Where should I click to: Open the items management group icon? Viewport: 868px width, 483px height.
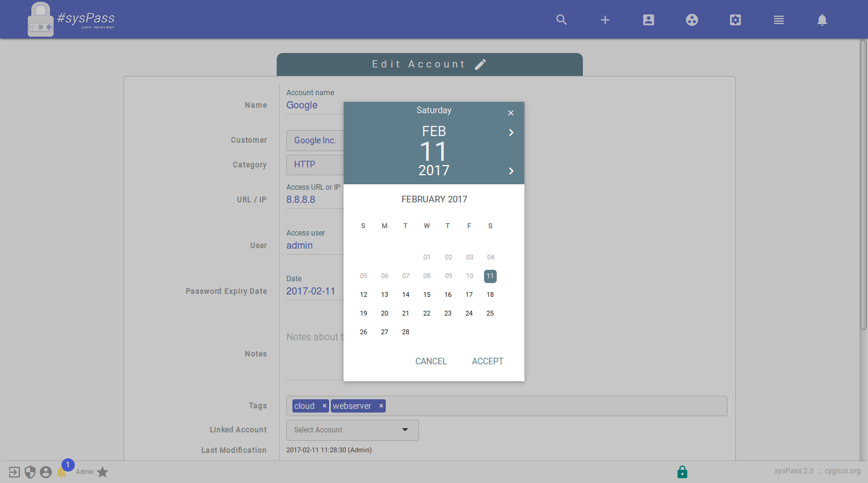692,20
